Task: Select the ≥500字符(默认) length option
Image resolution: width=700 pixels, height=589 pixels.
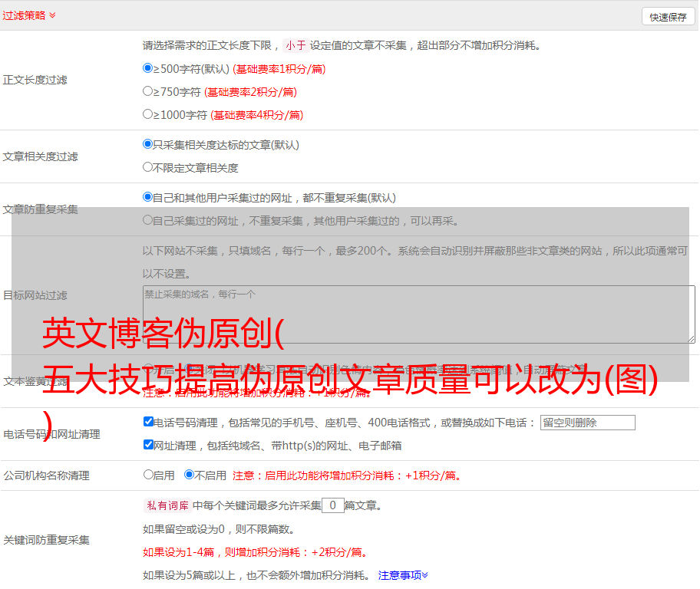Action: [x=148, y=68]
